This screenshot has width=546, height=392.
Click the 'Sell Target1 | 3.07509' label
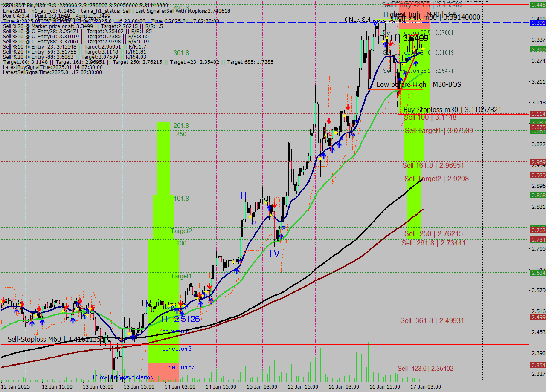pyautogui.click(x=439, y=131)
